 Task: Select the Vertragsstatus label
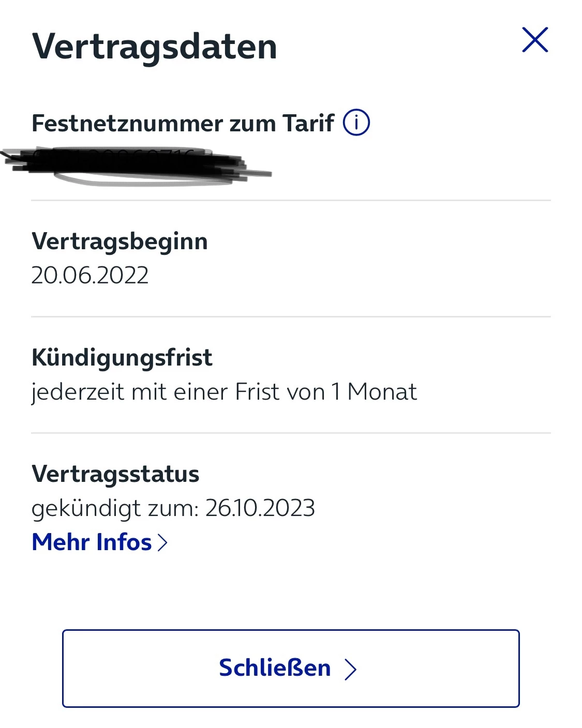(x=115, y=474)
